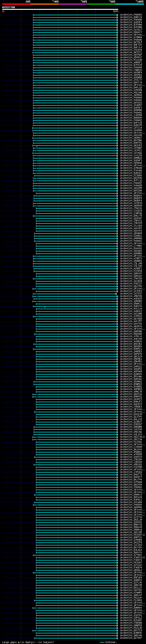Open hit UniRef100_B9RCI4

pyautogui.click(x=131, y=17)
